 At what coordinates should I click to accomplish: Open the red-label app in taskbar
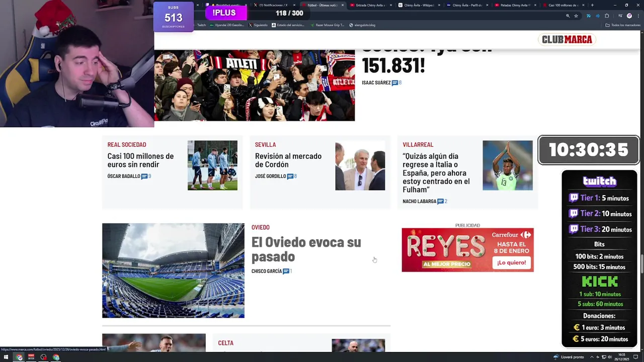[31, 357]
